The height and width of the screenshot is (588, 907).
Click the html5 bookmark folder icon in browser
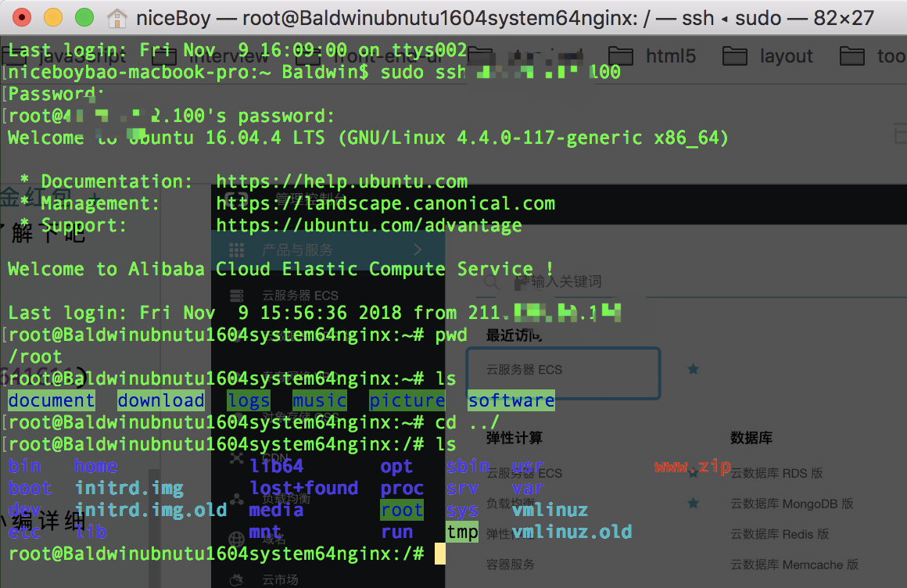[x=621, y=57]
